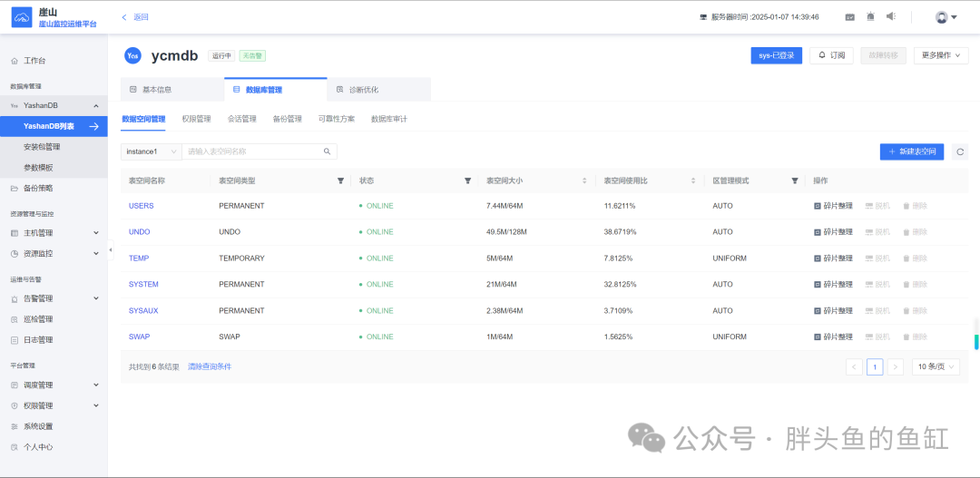
Task: Select 数据库管理 tab
Action: pos(276,90)
